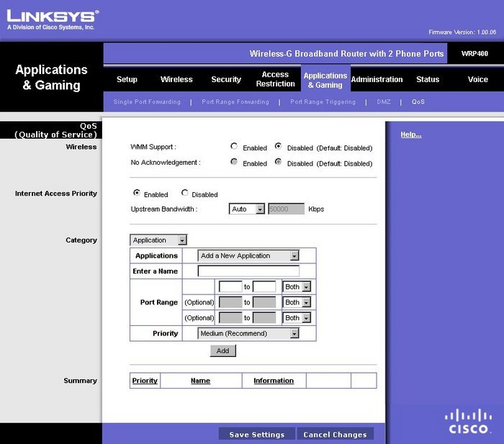Disable Internet Access Priority
The height and width of the screenshot is (444, 504).
point(184,193)
